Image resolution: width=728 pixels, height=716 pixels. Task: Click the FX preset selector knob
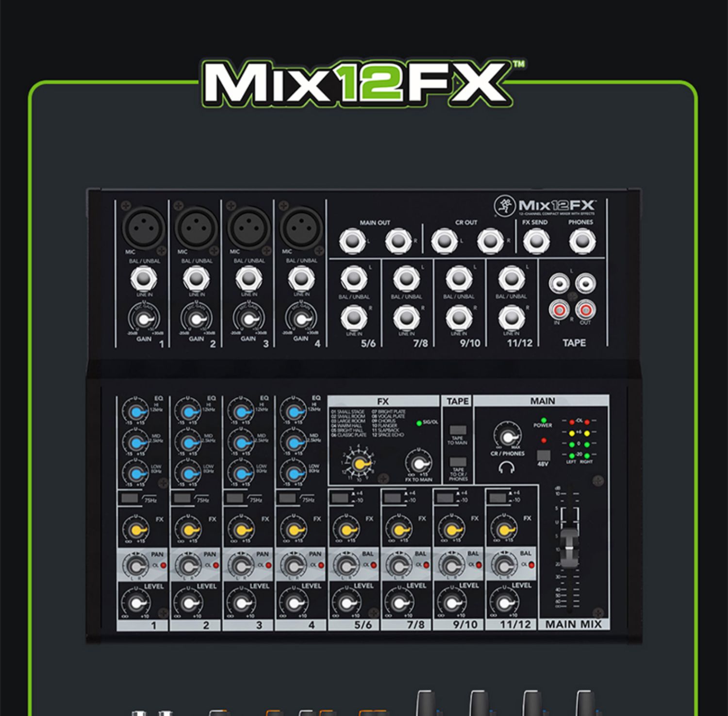(359, 463)
